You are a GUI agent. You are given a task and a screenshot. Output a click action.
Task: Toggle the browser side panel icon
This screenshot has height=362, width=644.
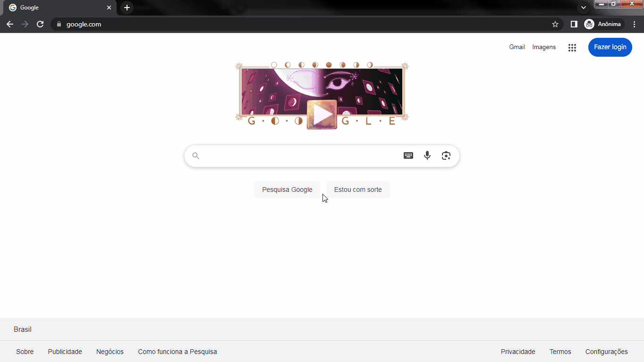pos(574,24)
